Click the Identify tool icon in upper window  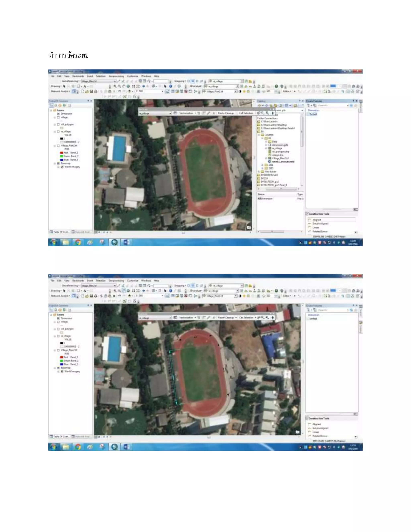coord(170,86)
